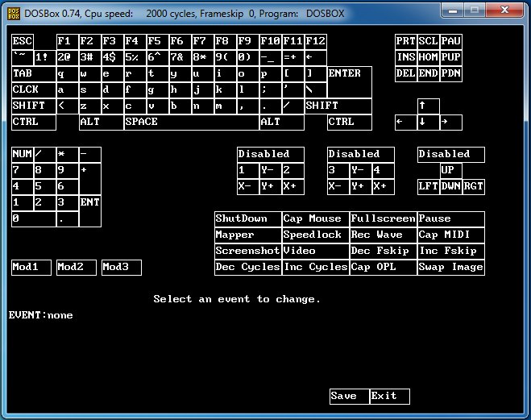This screenshot has height=420, width=531.
Task: Select the joystick RGT hat box
Action: coord(474,187)
